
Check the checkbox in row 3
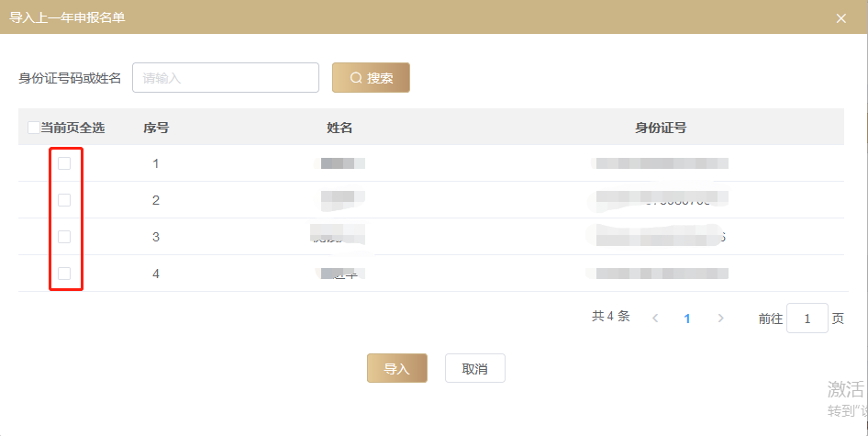64,237
